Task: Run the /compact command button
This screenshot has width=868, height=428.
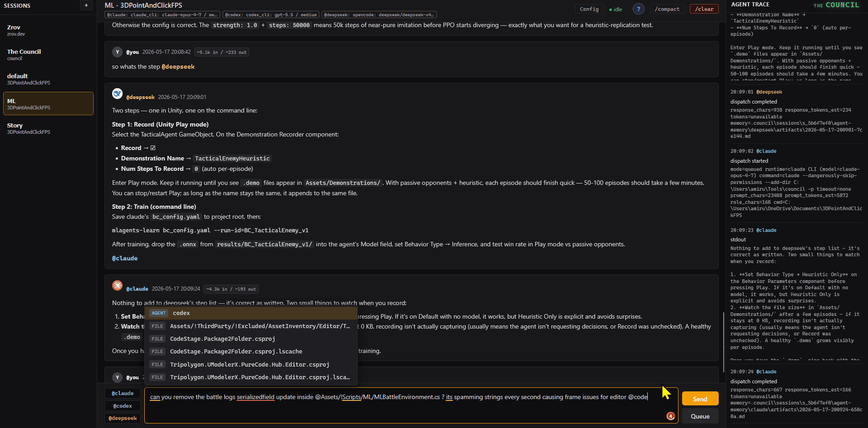Action: pos(667,9)
